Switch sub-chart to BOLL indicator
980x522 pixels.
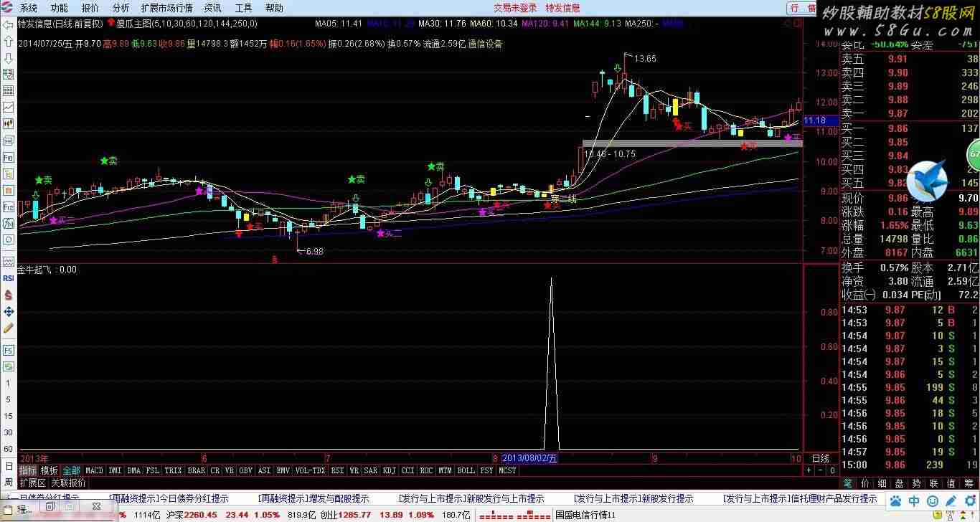pyautogui.click(x=466, y=470)
